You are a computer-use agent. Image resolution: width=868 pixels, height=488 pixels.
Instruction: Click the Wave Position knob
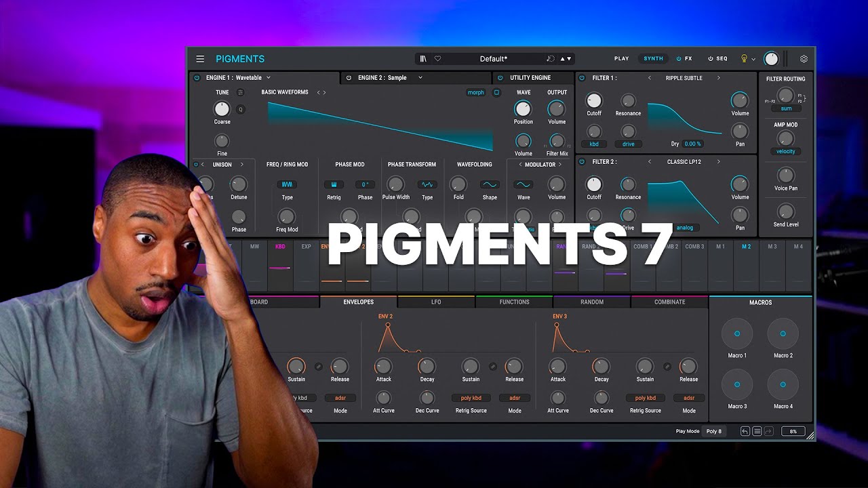523,109
